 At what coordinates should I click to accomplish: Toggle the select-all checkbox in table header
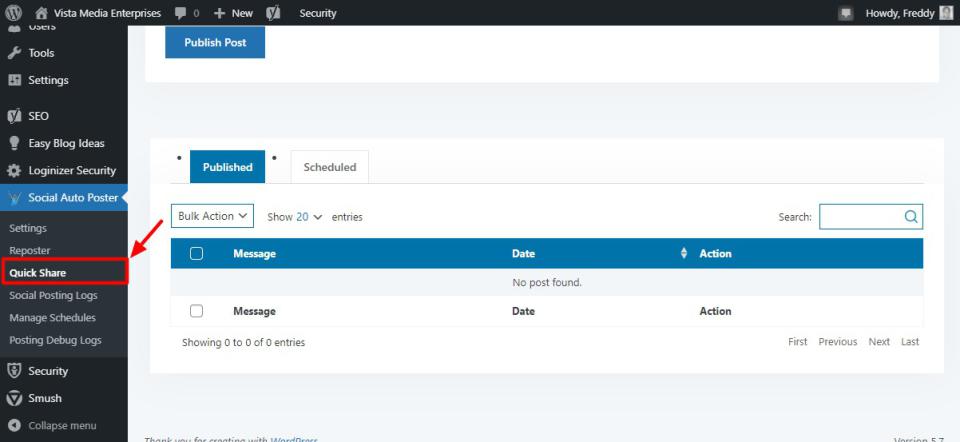coord(196,254)
